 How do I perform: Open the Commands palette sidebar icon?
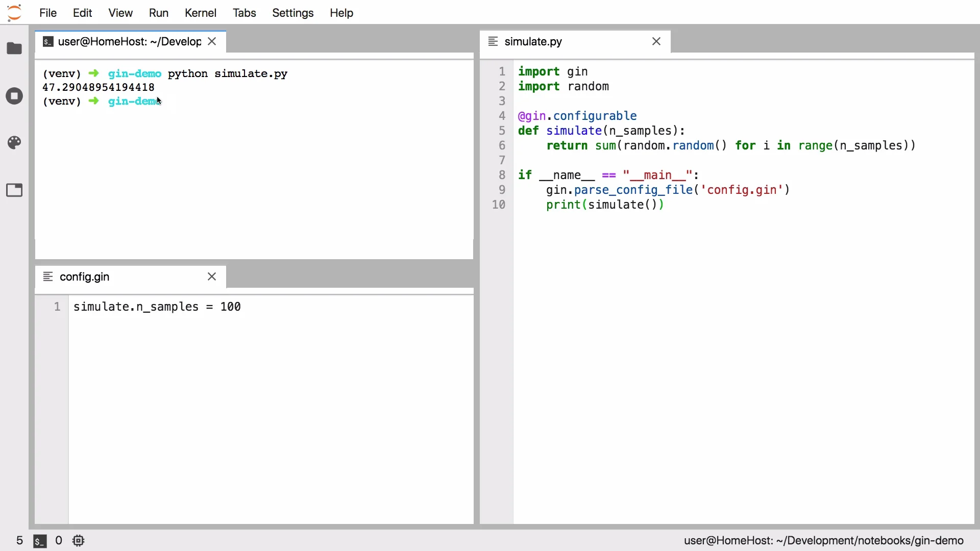coord(14,143)
